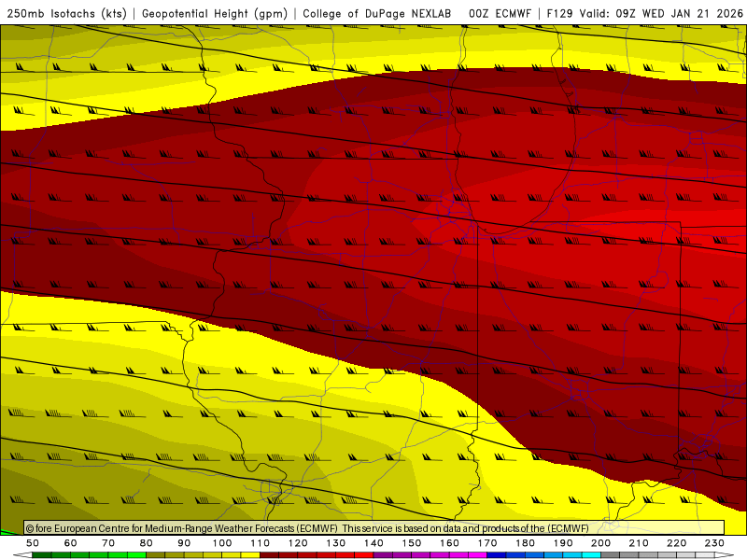Click the 170 knot color bar label
Viewport: 747px width, 560px height.
[x=487, y=543]
